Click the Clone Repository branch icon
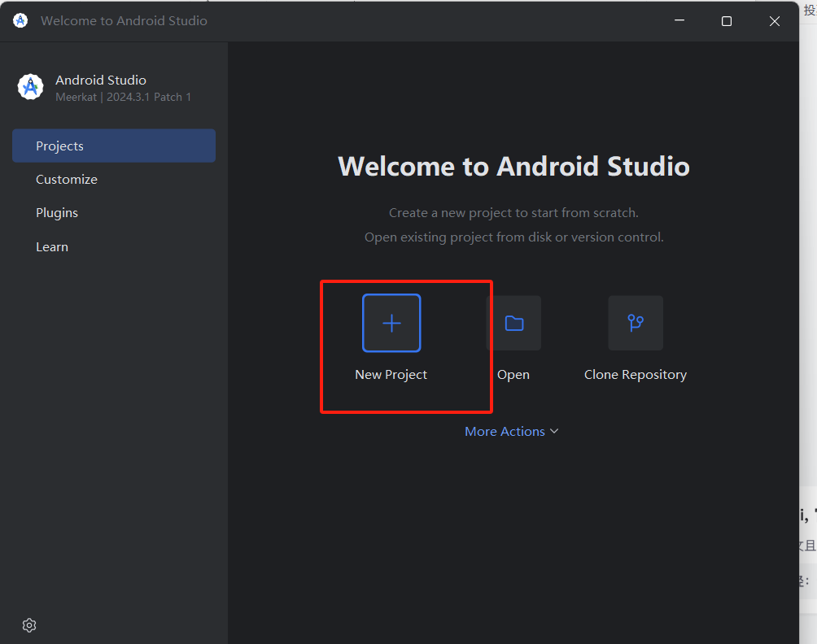Image resolution: width=817 pixels, height=644 pixels. [x=636, y=323]
